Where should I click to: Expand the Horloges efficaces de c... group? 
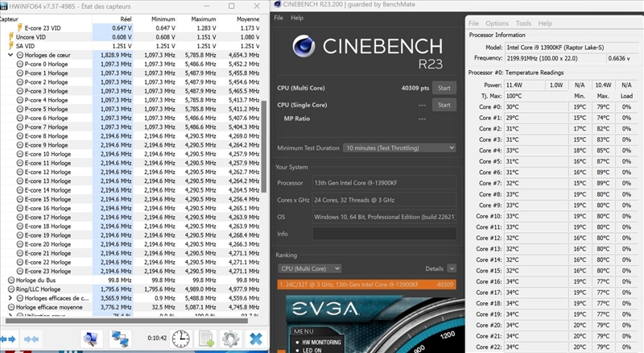point(10,298)
